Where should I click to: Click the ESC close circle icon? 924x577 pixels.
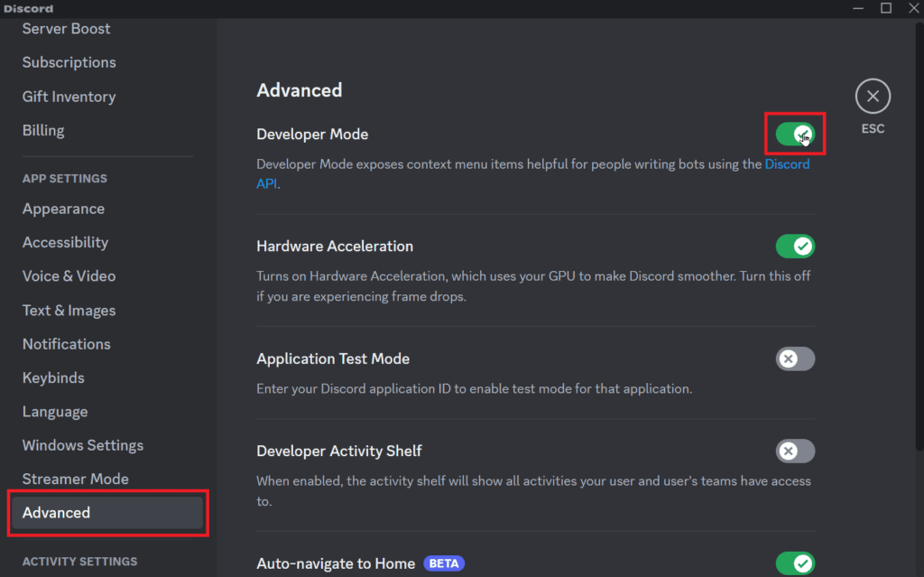[873, 96]
